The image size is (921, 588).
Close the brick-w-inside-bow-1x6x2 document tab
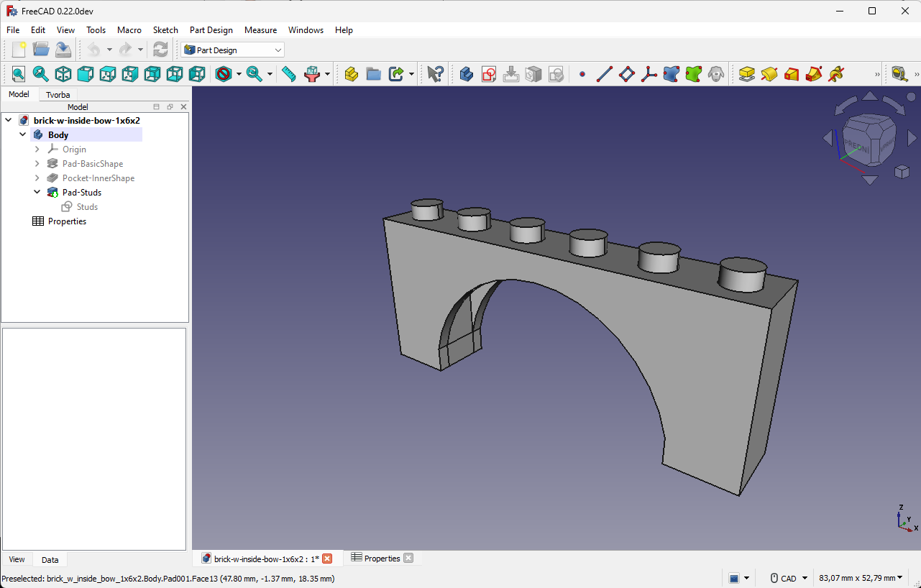click(327, 559)
